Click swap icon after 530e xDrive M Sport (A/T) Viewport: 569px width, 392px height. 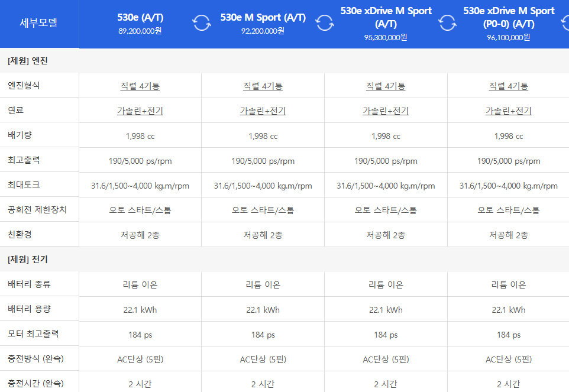pyautogui.click(x=447, y=23)
